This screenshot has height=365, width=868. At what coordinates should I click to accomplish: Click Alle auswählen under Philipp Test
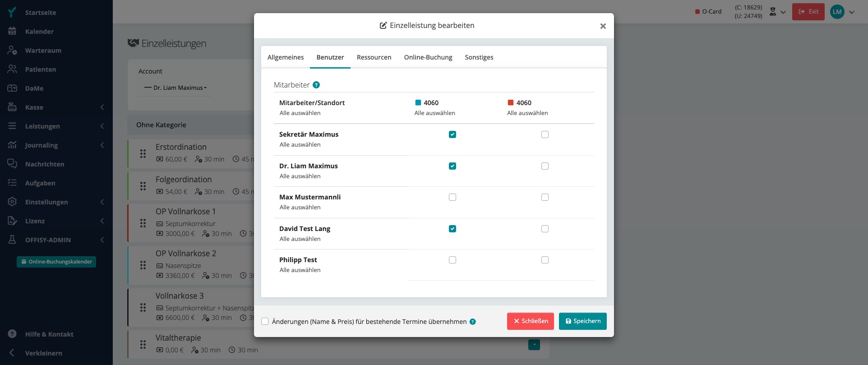300,270
